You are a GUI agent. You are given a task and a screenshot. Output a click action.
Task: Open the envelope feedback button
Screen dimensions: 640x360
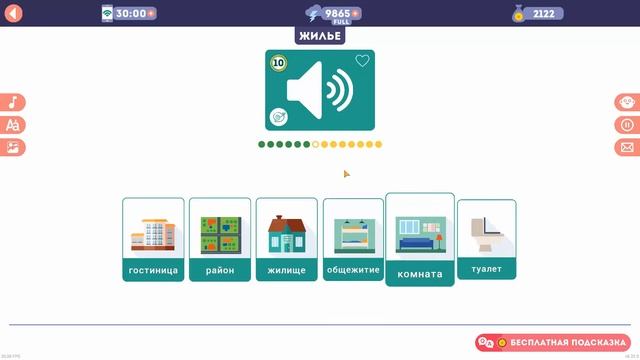[627, 147]
